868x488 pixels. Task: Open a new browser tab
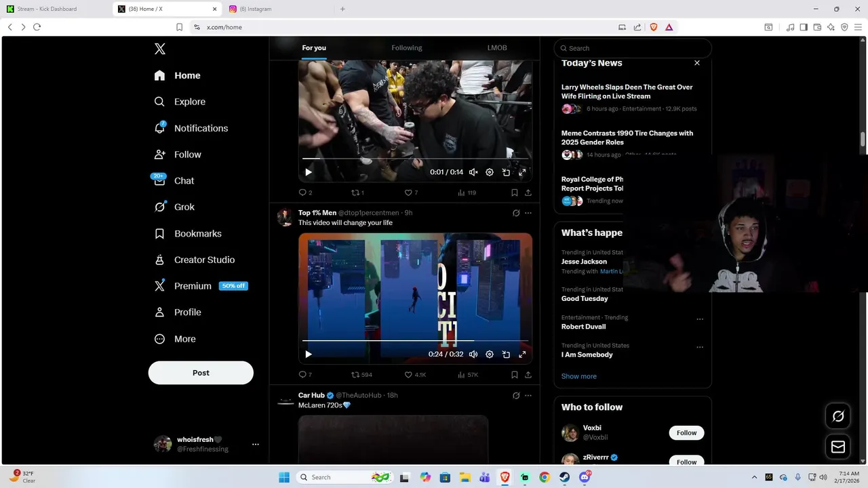pos(342,9)
